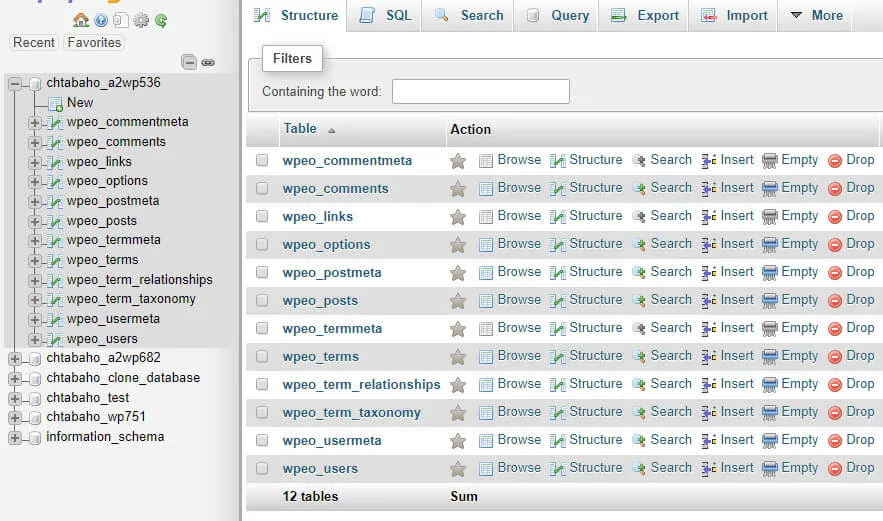Browse the wpeo_comments table
This screenshot has height=521, width=883.
[x=510, y=188]
